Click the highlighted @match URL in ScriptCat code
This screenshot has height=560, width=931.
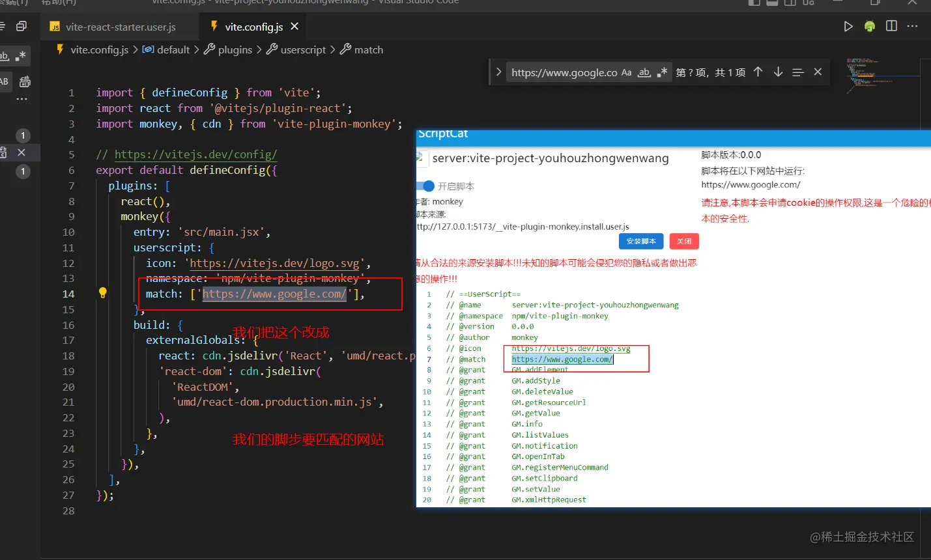click(562, 359)
